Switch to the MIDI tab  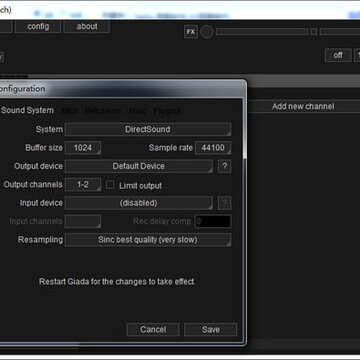point(70,111)
